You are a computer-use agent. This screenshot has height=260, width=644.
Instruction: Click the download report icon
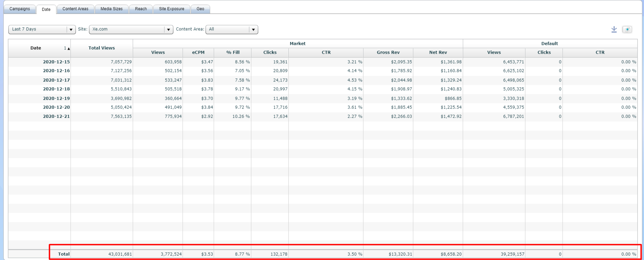coord(614,29)
